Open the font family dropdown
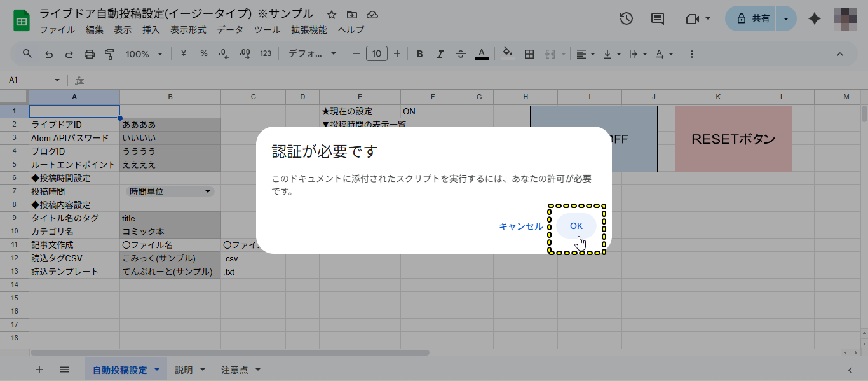This screenshot has width=868, height=381. pos(312,54)
